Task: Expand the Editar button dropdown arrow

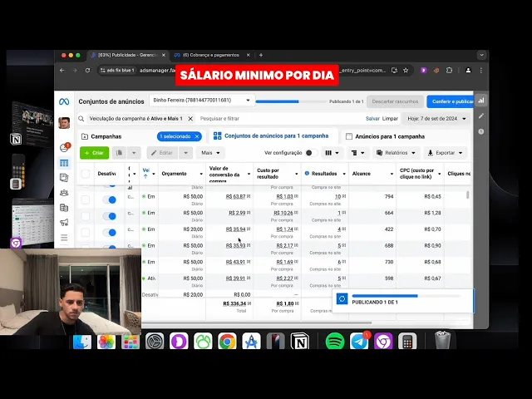Action: [x=185, y=153]
